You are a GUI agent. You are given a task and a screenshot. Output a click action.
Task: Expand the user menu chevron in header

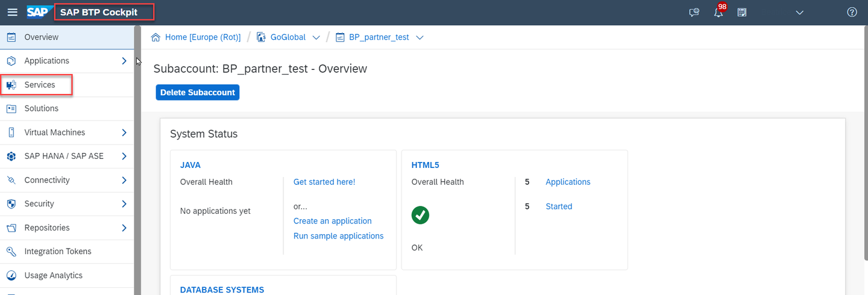(800, 12)
